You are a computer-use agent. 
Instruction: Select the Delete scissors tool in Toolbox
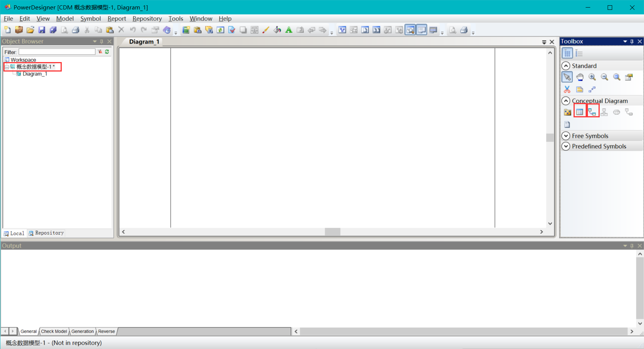[x=567, y=89]
